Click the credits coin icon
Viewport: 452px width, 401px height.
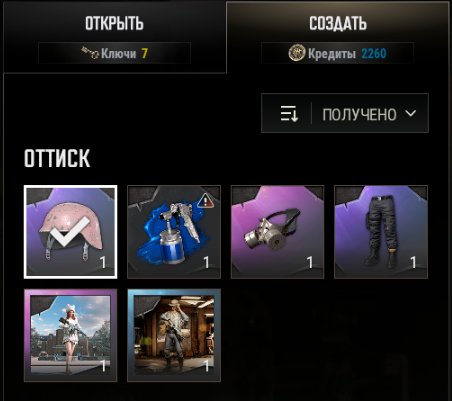point(296,53)
